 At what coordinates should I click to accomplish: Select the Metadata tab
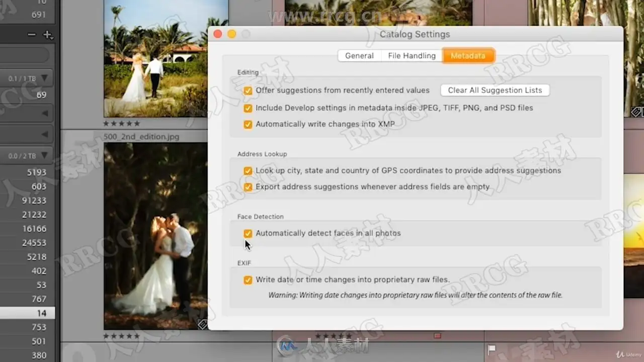(x=468, y=56)
